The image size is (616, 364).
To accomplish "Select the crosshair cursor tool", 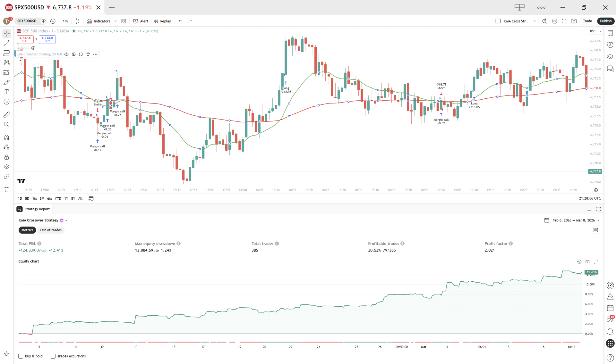I will pyautogui.click(x=6, y=33).
